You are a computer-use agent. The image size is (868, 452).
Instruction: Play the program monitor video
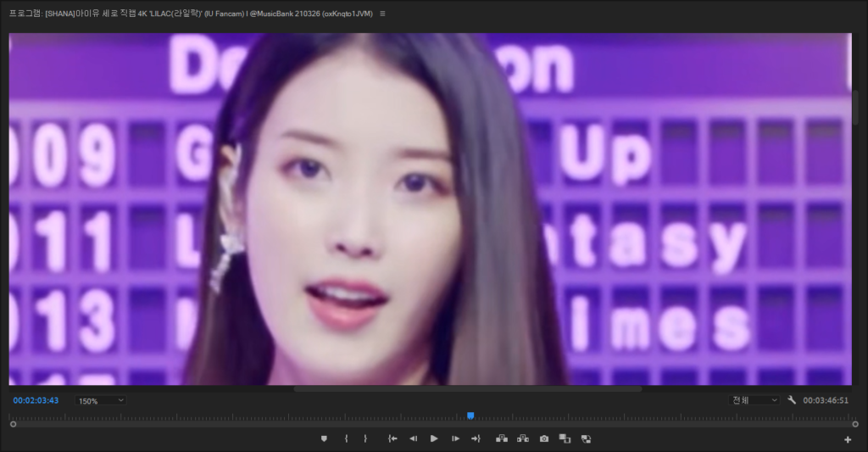(434, 438)
